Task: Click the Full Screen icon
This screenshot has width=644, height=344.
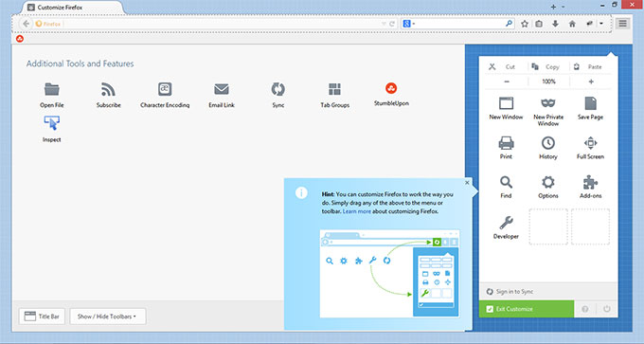Action: 590,143
